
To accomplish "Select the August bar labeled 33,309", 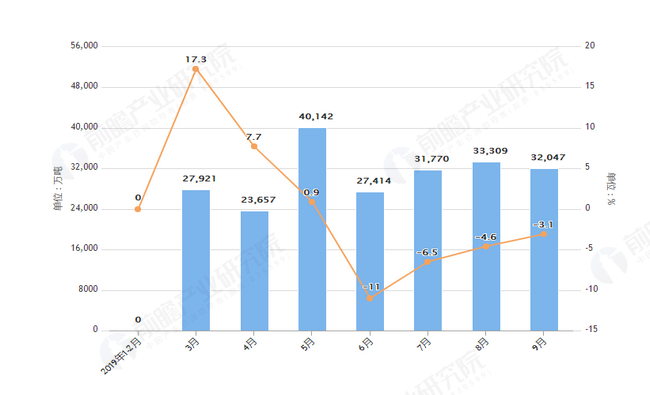I will click(x=486, y=247).
